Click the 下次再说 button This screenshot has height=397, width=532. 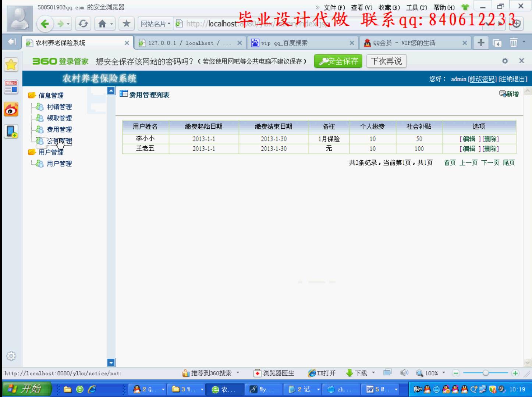click(x=386, y=61)
